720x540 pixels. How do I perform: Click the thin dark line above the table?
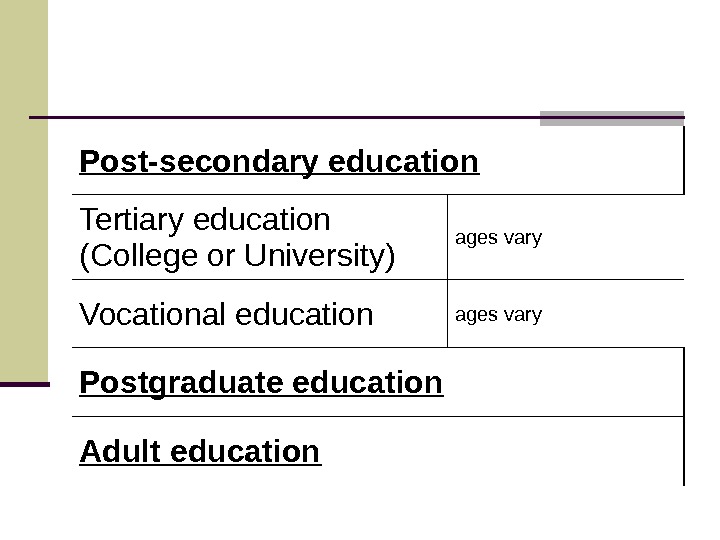point(280,117)
